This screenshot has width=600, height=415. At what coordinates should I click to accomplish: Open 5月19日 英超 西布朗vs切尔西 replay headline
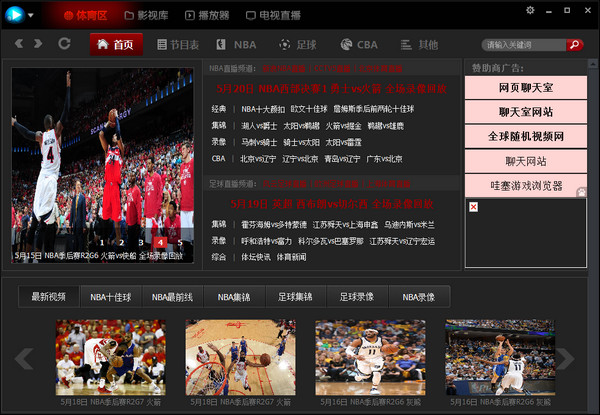click(x=332, y=204)
